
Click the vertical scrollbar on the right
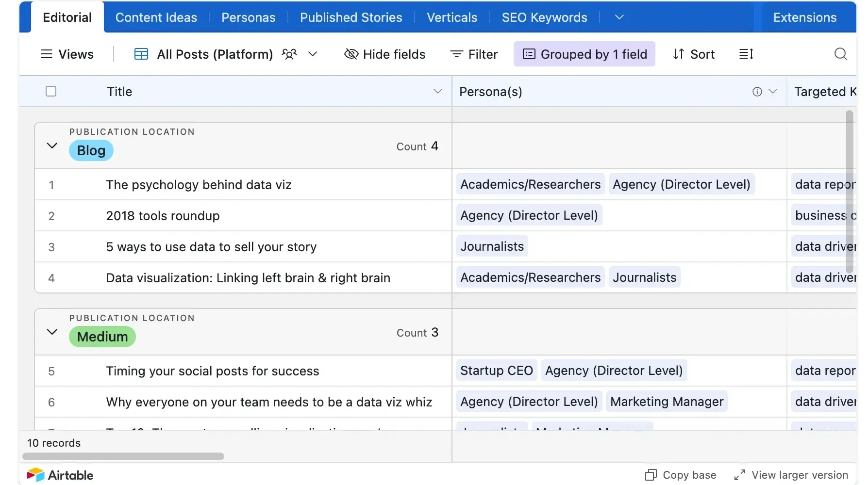pos(849,192)
